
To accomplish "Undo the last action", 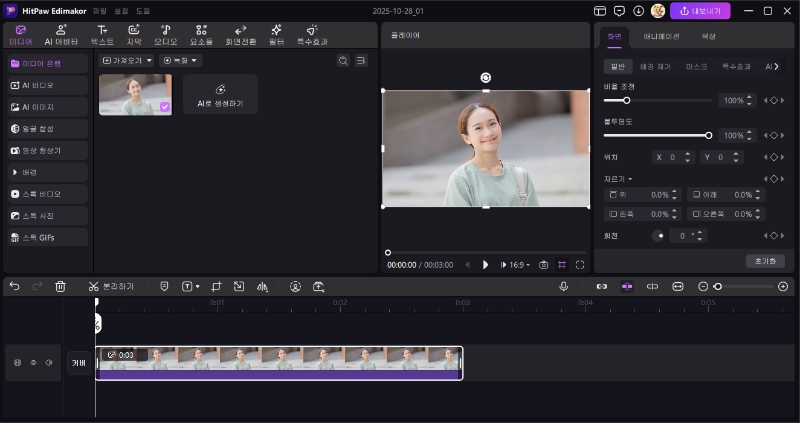I will (14, 286).
